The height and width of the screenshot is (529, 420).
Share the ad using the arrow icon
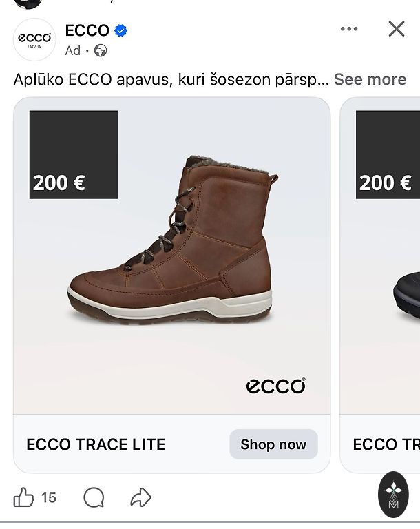click(140, 497)
